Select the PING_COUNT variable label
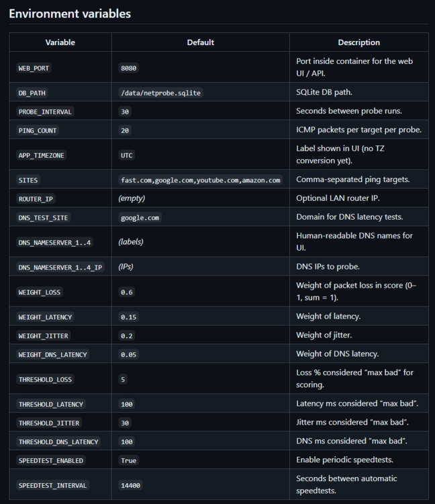Screen dimensions: 435x504 [38, 130]
